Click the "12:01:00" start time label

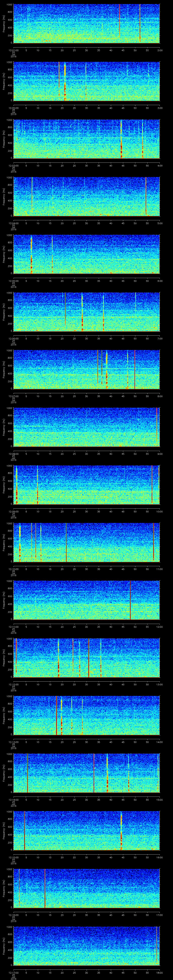point(13,50)
